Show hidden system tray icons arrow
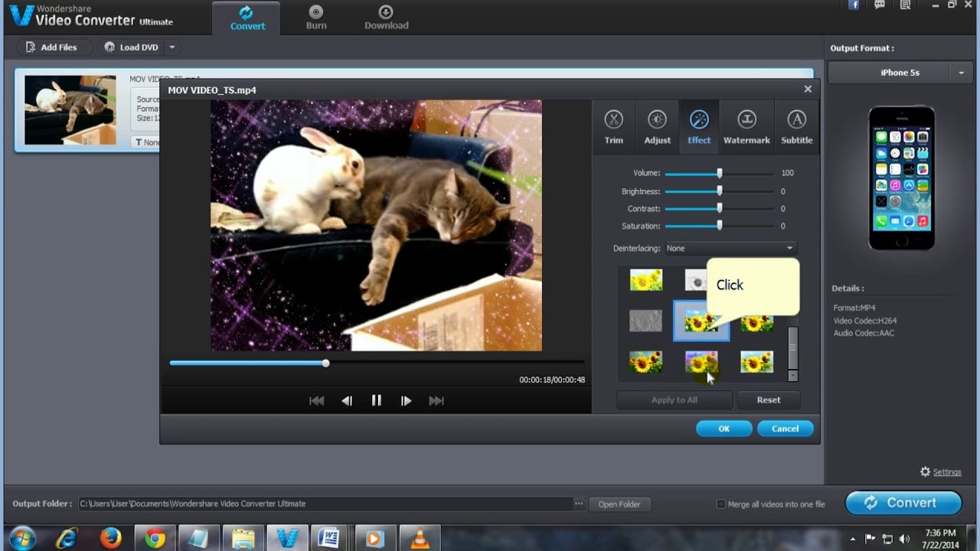This screenshot has height=551, width=980. tap(853, 539)
